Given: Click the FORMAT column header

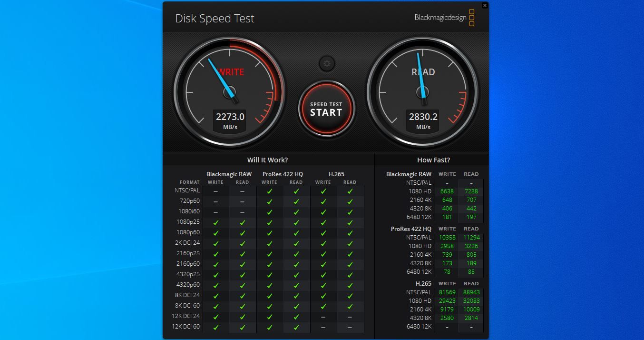Looking at the screenshot, I should pos(190,182).
